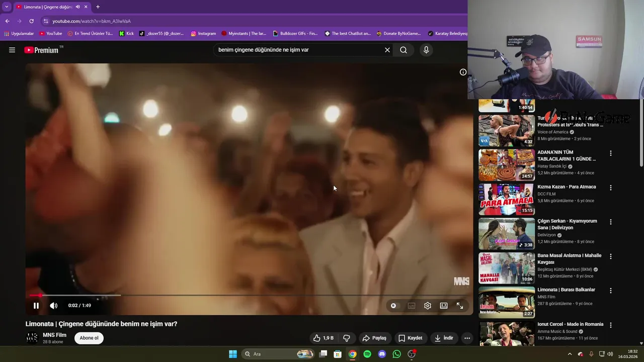644x362 pixels.
Task: Open options for Limonata | Burası Balkanlar
Action: (611, 291)
